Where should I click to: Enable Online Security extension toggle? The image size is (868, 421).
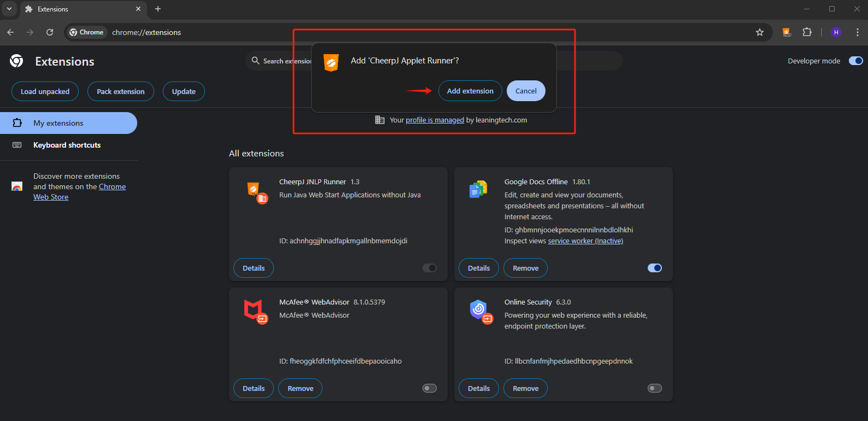click(x=654, y=388)
